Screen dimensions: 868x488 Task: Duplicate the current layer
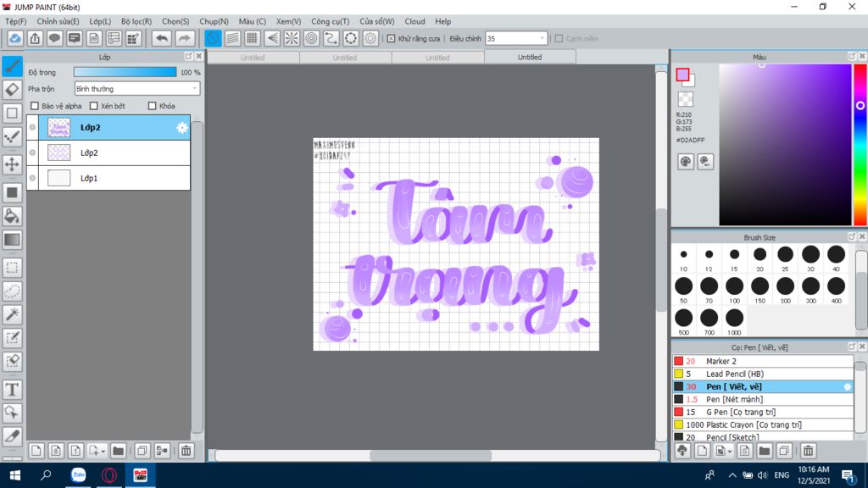(x=142, y=451)
